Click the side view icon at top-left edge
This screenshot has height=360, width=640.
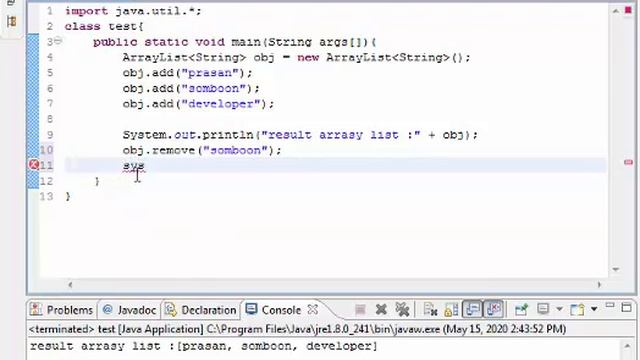point(11,21)
